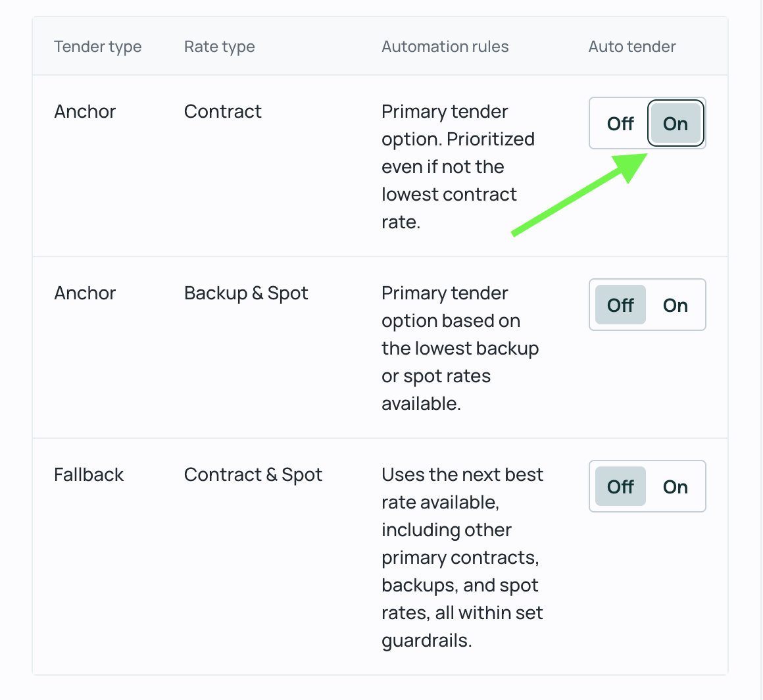Enable Auto tender for Fallback Contract & Spot

[675, 486]
